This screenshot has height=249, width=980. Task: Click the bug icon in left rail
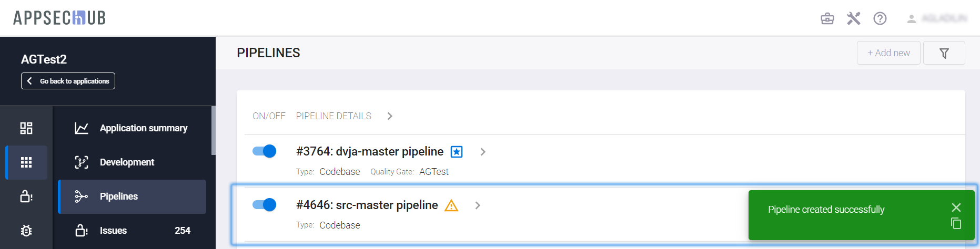26,231
